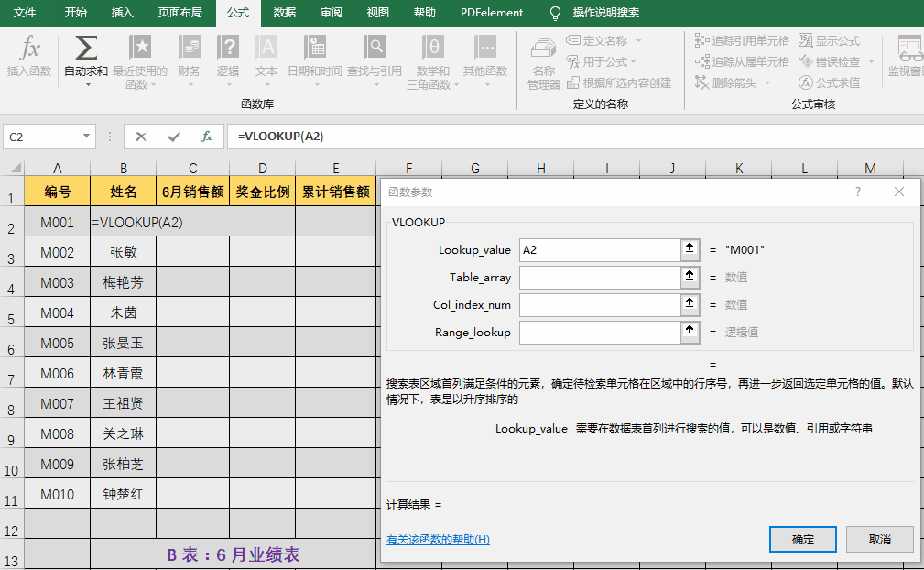Click collapse-dialog arrow for Table_array
This screenshot has height=570, width=924.
pos(690,277)
